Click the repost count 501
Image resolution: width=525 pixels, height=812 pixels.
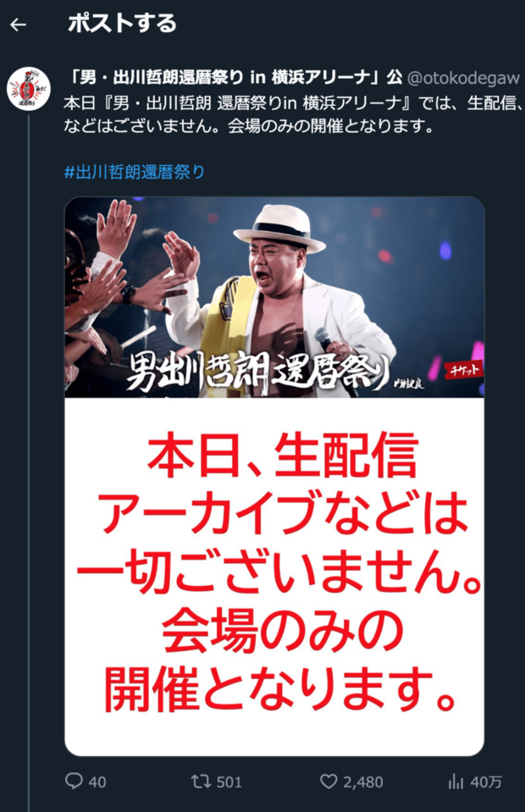click(x=229, y=782)
